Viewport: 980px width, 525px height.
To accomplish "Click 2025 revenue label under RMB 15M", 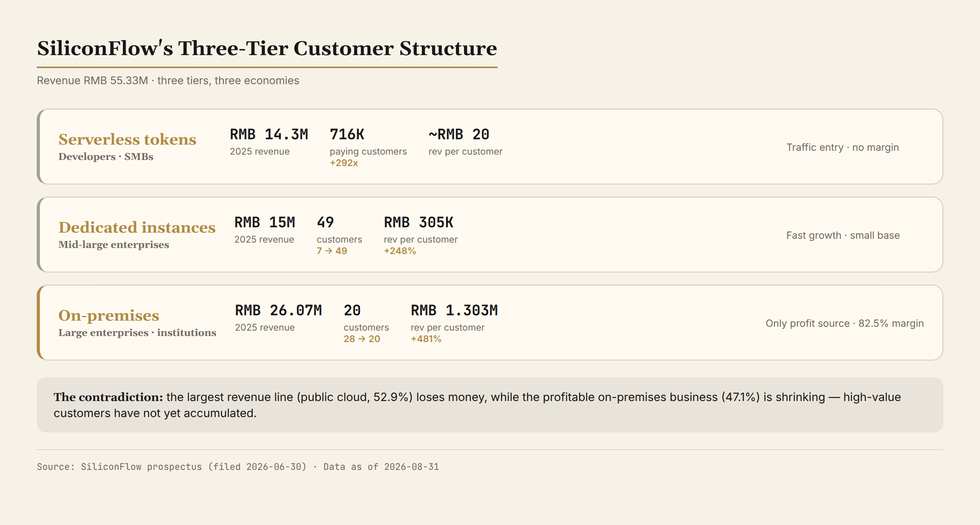I will [265, 240].
